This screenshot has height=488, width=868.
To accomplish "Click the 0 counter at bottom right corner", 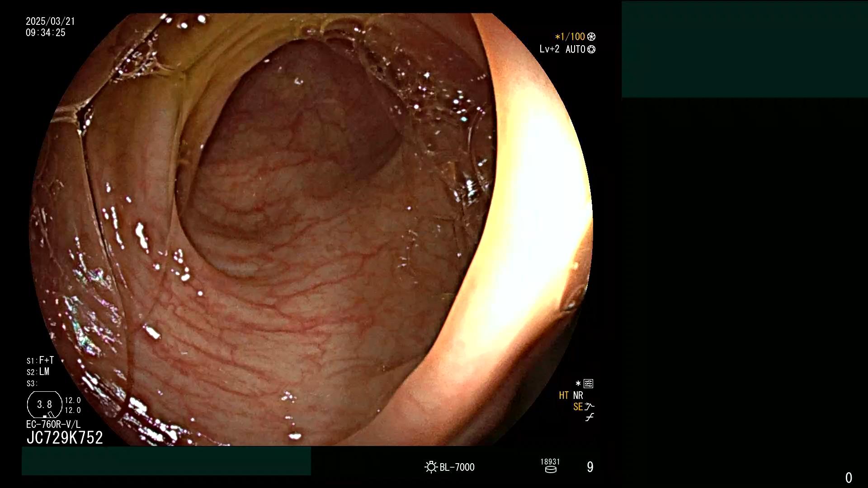I will 849,478.
